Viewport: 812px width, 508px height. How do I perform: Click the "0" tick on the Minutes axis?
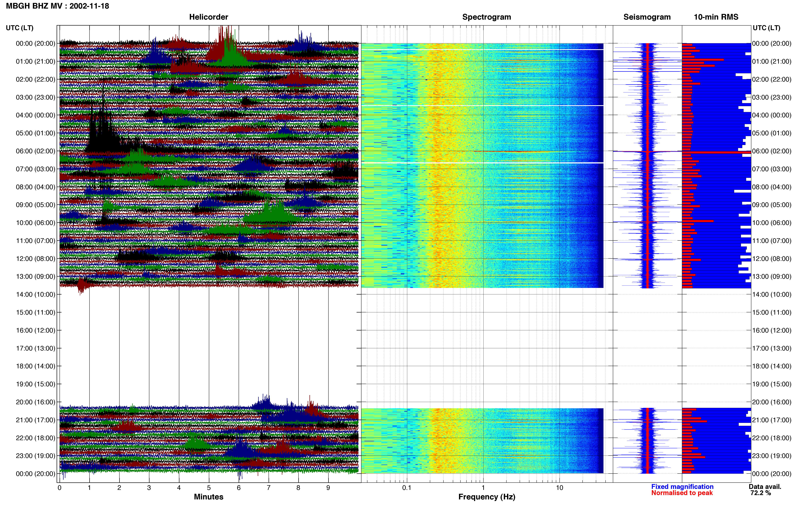point(59,488)
